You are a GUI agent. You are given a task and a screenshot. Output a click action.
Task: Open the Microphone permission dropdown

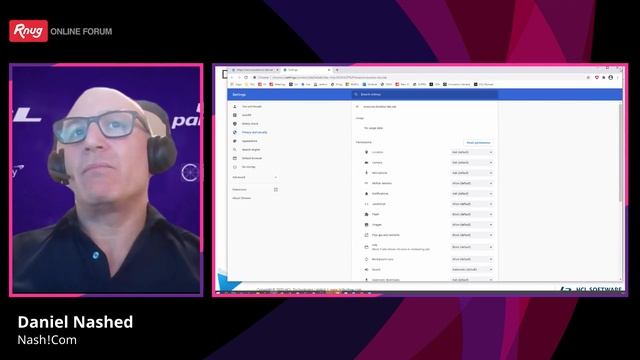pos(472,173)
